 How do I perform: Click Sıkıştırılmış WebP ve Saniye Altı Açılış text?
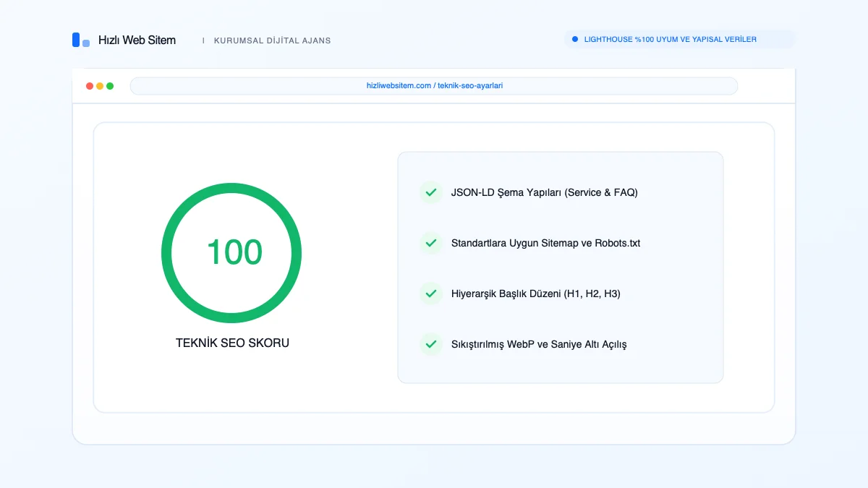(x=539, y=344)
